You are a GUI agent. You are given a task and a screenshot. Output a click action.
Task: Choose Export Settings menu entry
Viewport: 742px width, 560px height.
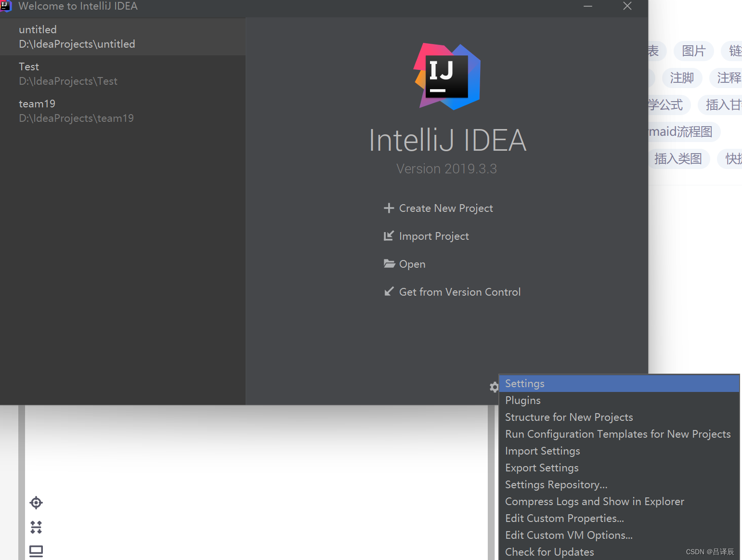[x=619, y=468]
